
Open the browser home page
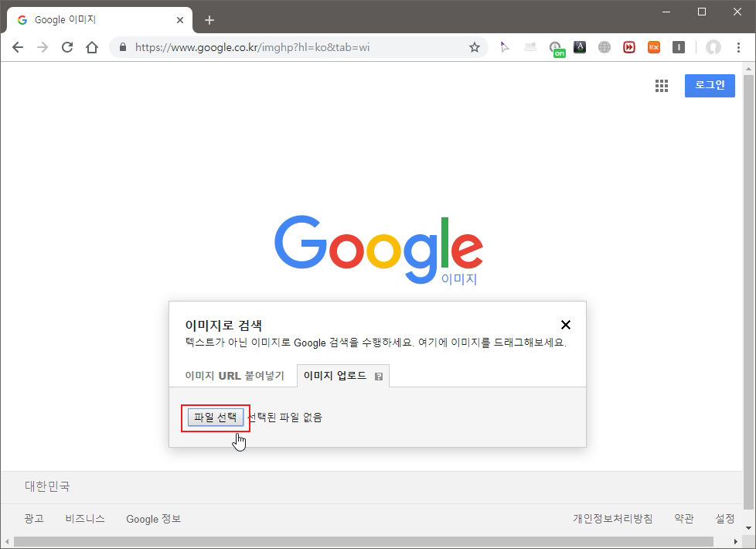[x=92, y=47]
